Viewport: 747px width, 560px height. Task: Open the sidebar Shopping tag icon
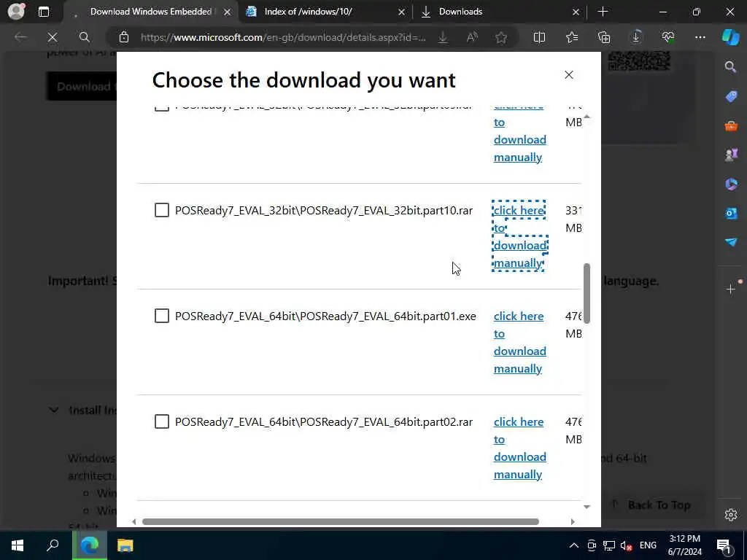[x=731, y=96]
